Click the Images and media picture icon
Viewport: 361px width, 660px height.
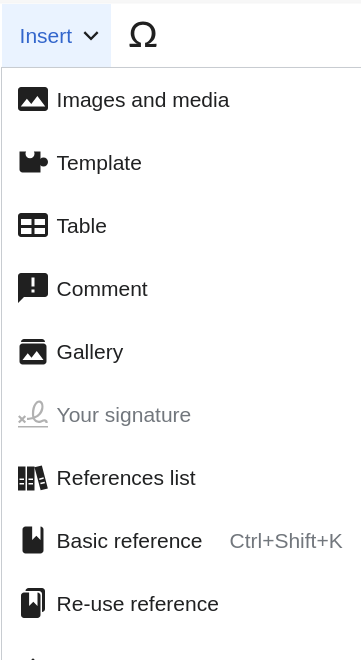click(x=33, y=99)
